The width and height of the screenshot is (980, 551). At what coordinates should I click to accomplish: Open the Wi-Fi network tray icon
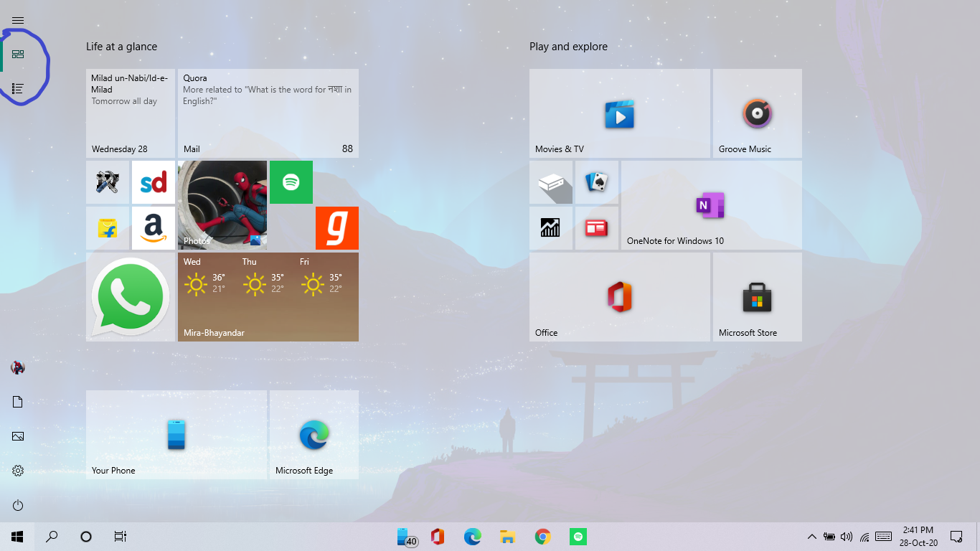[864, 537]
